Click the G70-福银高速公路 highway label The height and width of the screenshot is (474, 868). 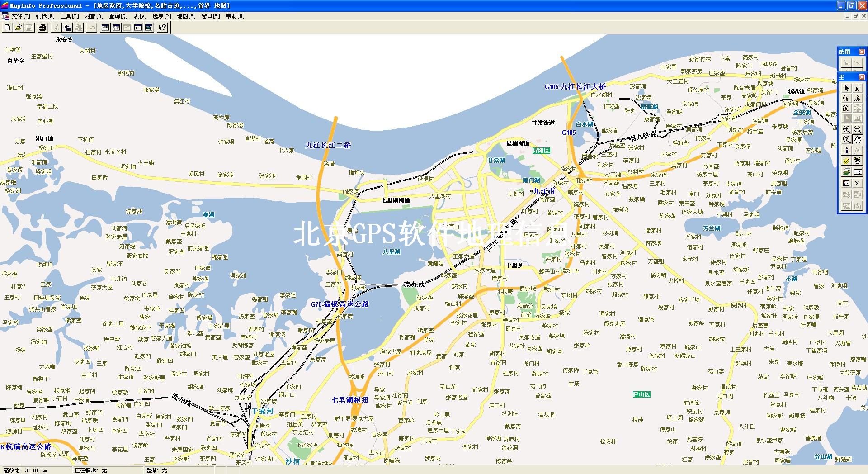(340, 304)
